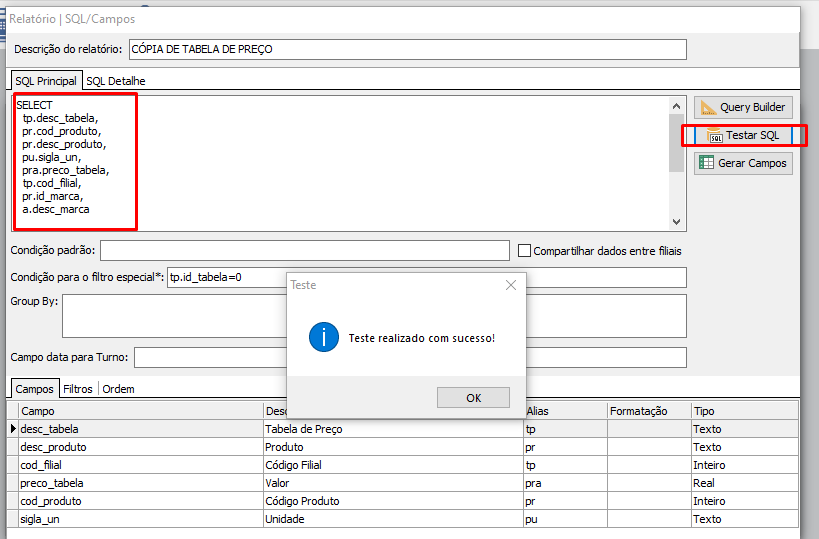
Task: Open the Filtros tab
Action: pyautogui.click(x=78, y=389)
